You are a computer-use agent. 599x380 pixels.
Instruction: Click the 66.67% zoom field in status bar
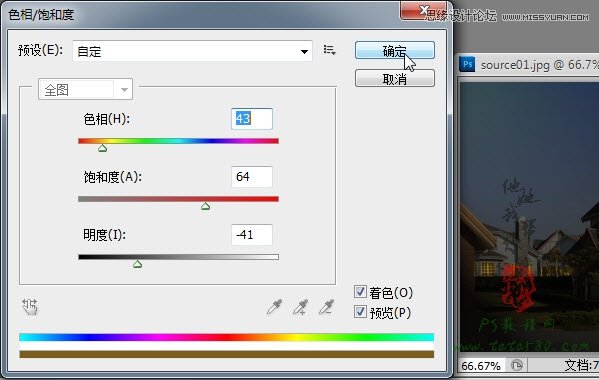pos(481,366)
